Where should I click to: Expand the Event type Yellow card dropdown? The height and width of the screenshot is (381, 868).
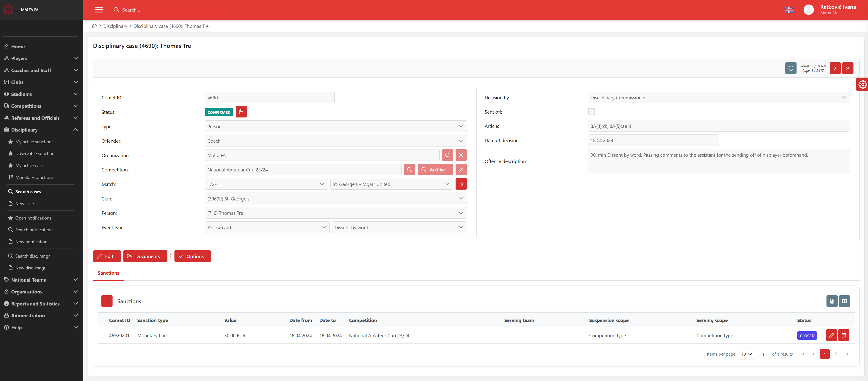tap(267, 228)
